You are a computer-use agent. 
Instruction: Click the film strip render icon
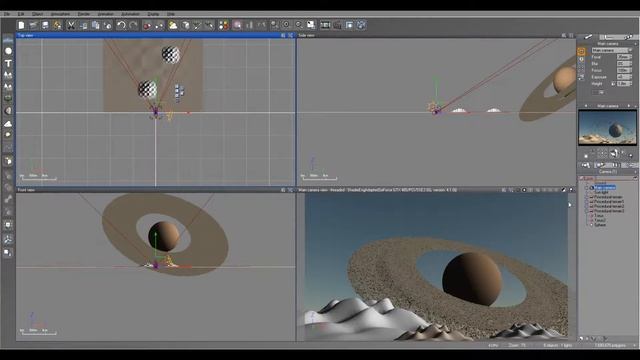[x=325, y=25]
